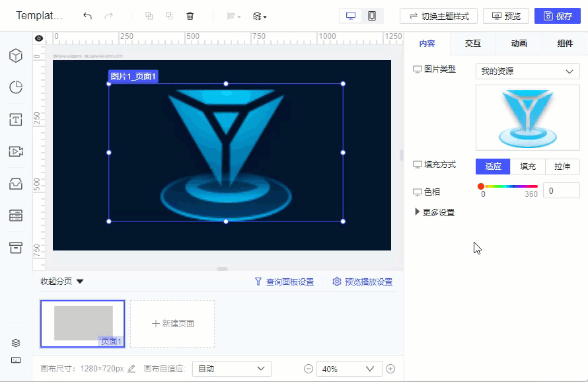Open the inbox tray components panel
Image resolution: width=588 pixels, height=382 pixels.
coord(16,184)
